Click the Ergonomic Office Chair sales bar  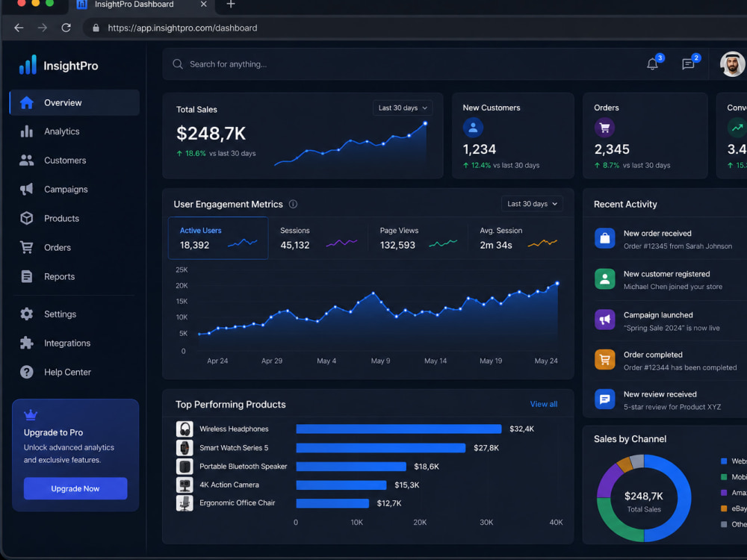tap(332, 503)
